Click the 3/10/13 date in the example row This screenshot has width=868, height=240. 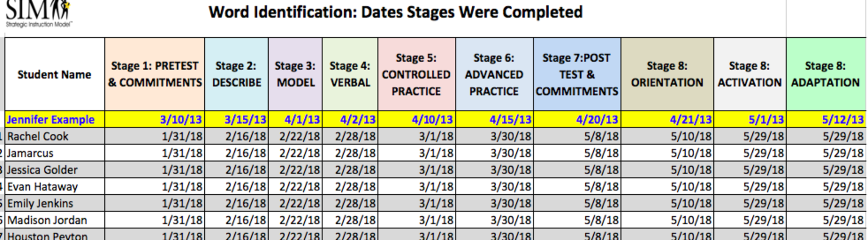pos(181,120)
